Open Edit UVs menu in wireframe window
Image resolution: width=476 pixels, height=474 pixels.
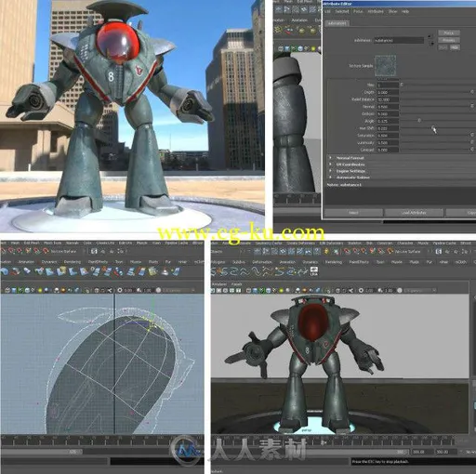(x=126, y=243)
